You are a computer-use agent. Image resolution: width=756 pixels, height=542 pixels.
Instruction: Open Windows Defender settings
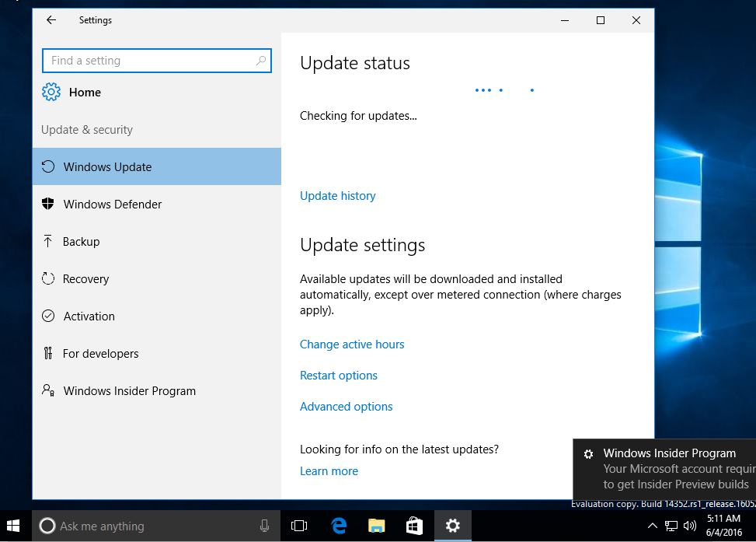tap(157, 204)
